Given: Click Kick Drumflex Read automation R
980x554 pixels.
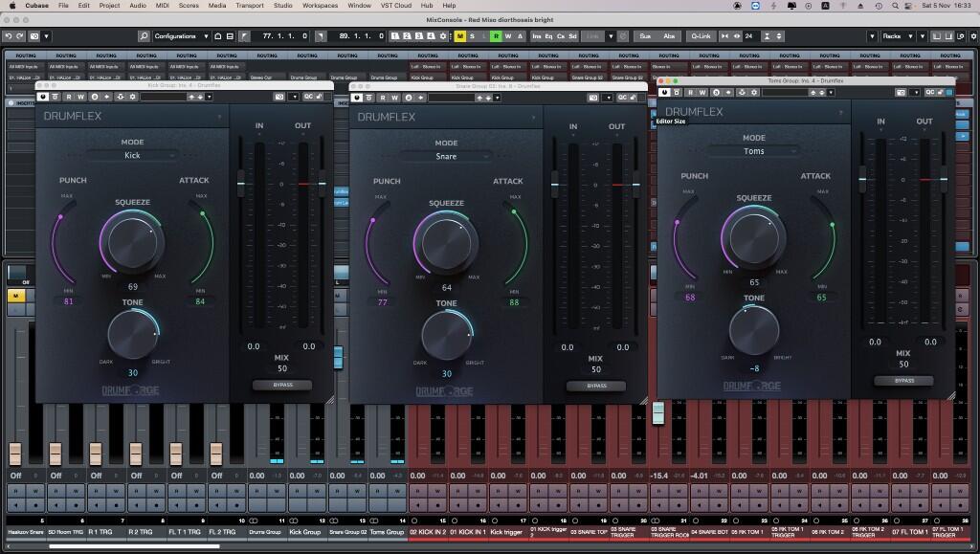Looking at the screenshot, I should click(x=69, y=97).
